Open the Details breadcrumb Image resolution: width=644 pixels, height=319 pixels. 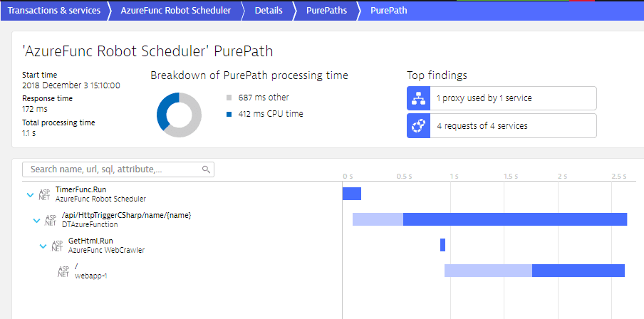coord(269,10)
